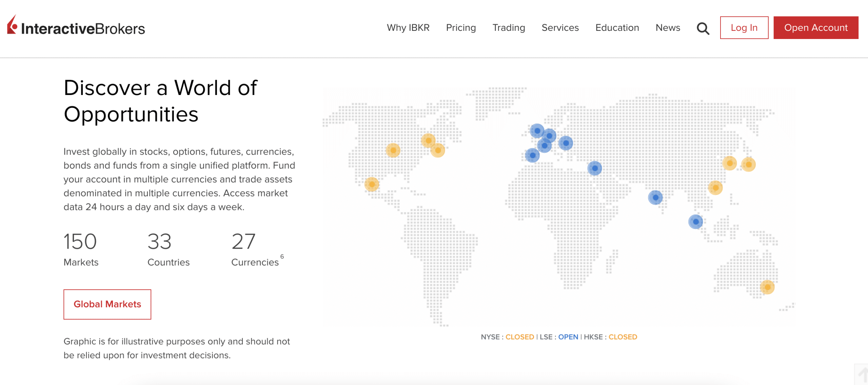This screenshot has width=868, height=385.
Task: Click the Singapore blue market marker
Action: [695, 222]
